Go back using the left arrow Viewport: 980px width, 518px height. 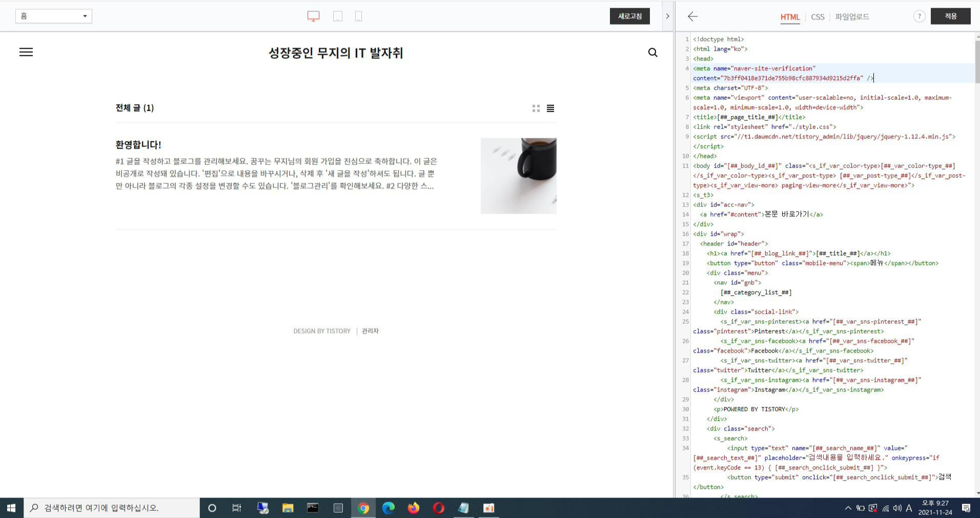692,16
